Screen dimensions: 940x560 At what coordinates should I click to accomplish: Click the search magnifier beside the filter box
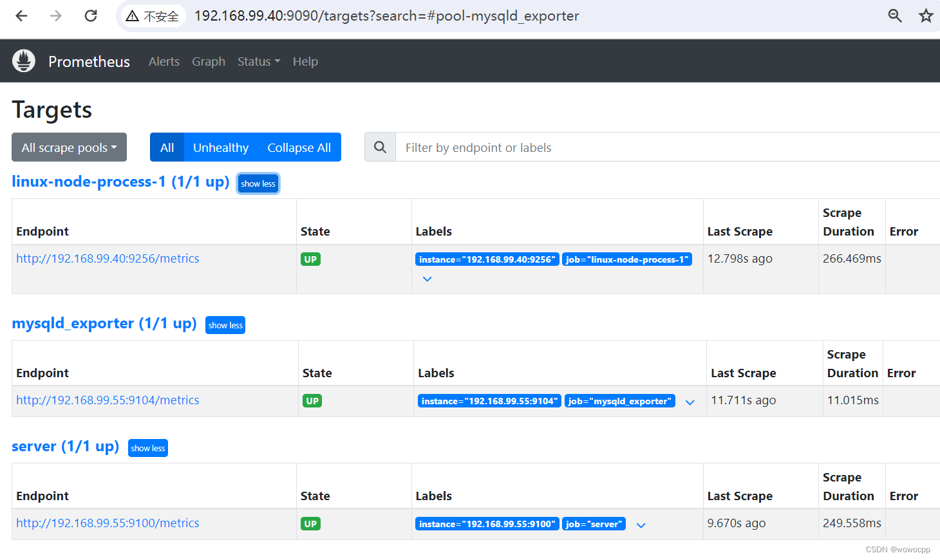pos(381,147)
